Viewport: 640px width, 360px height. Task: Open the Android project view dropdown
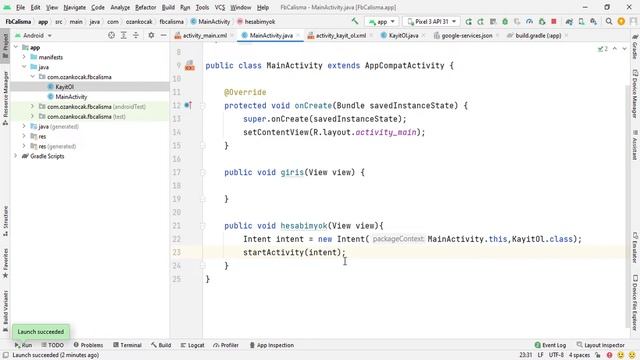34,36
